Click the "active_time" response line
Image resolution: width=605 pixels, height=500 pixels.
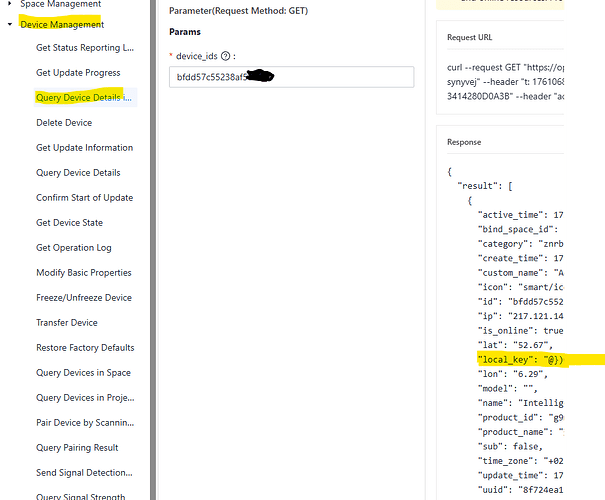pyautogui.click(x=521, y=215)
